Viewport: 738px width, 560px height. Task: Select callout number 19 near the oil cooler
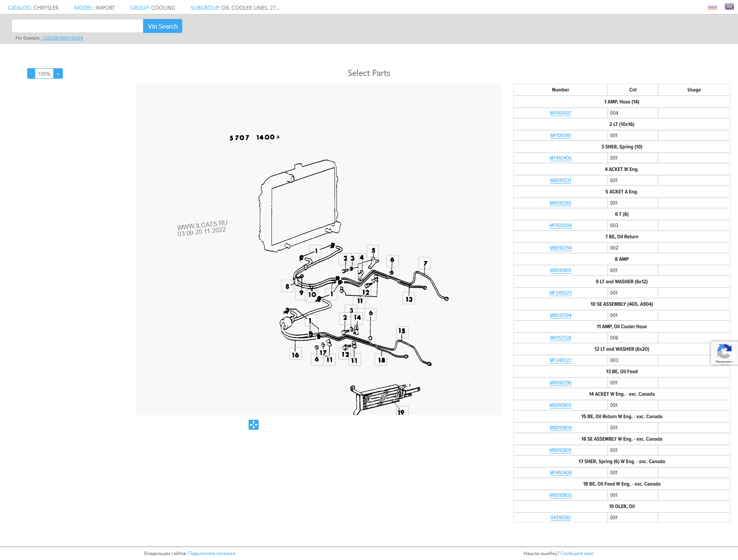tap(401, 412)
